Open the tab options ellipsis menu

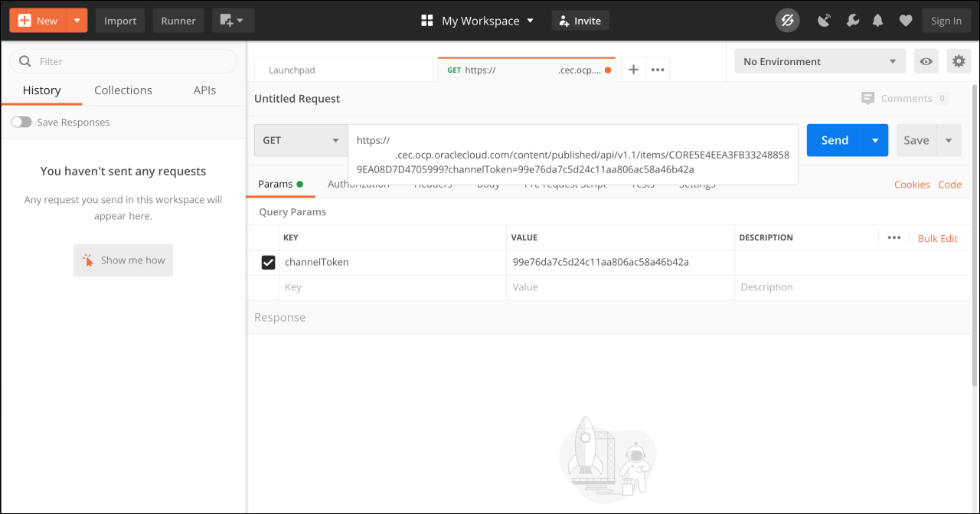(x=658, y=70)
